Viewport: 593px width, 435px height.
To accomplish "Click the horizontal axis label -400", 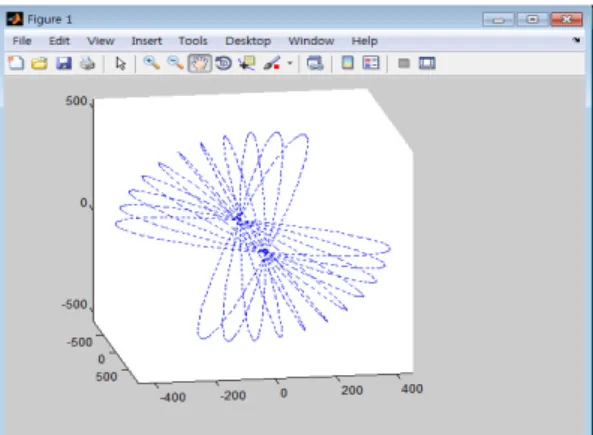I will (x=172, y=397).
